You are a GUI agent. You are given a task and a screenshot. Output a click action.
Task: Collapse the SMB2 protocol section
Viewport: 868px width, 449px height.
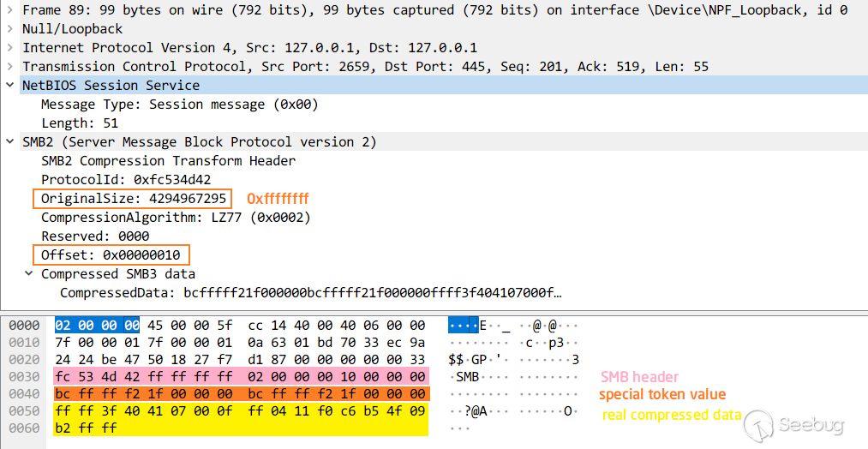click(9, 142)
